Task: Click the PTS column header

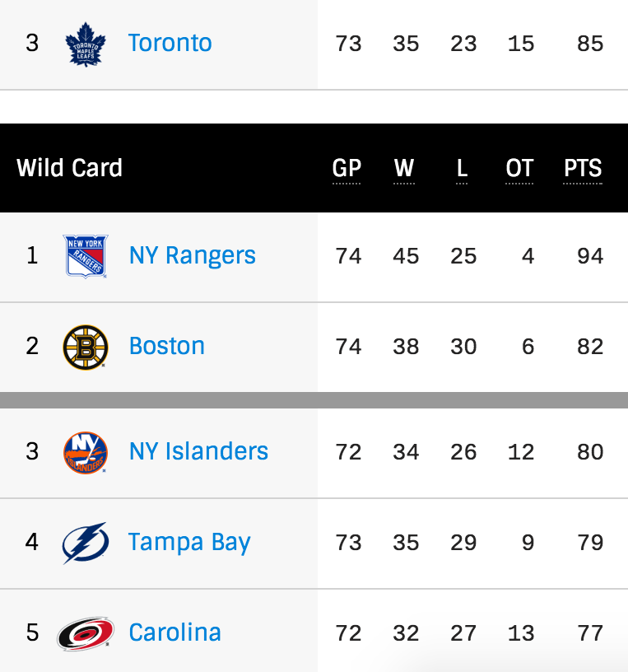Action: click(583, 168)
